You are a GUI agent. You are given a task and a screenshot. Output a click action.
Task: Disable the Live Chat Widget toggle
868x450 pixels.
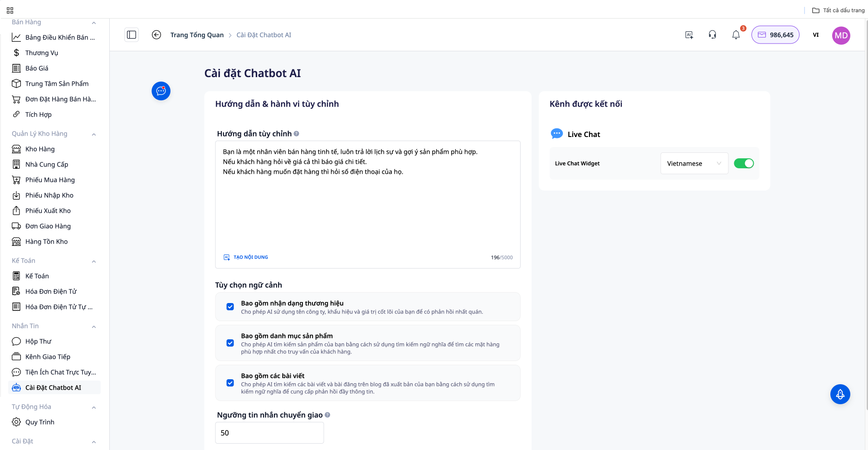(x=744, y=163)
